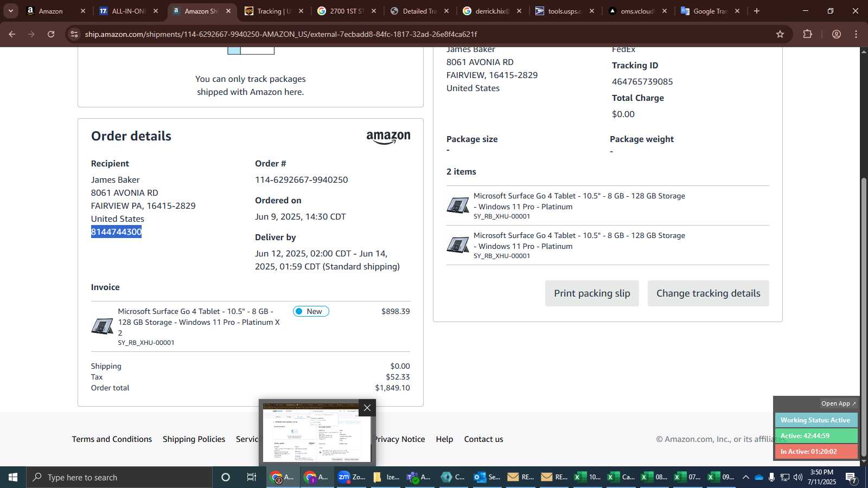Bookmark this page with the star icon
The height and width of the screenshot is (488, 868).
780,34
